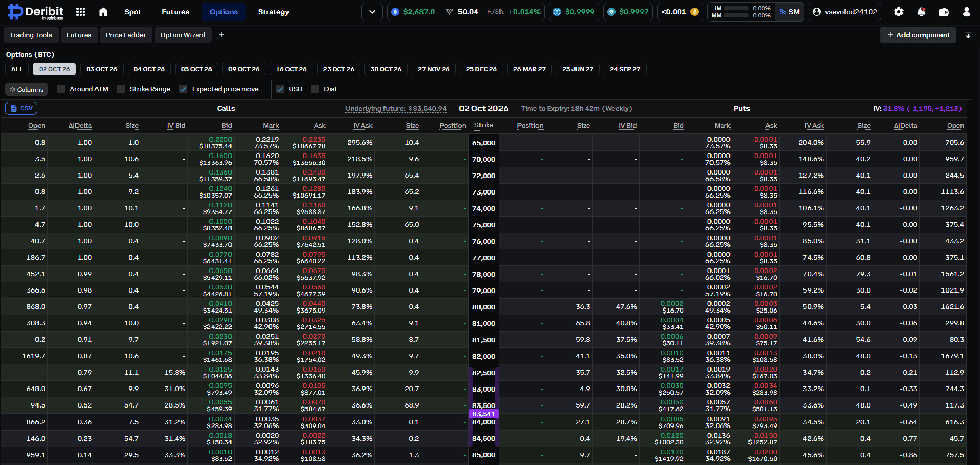This screenshot has height=465, width=980.
Task: Click the IV 31.8% expected move
Action: pyautogui.click(x=917, y=109)
